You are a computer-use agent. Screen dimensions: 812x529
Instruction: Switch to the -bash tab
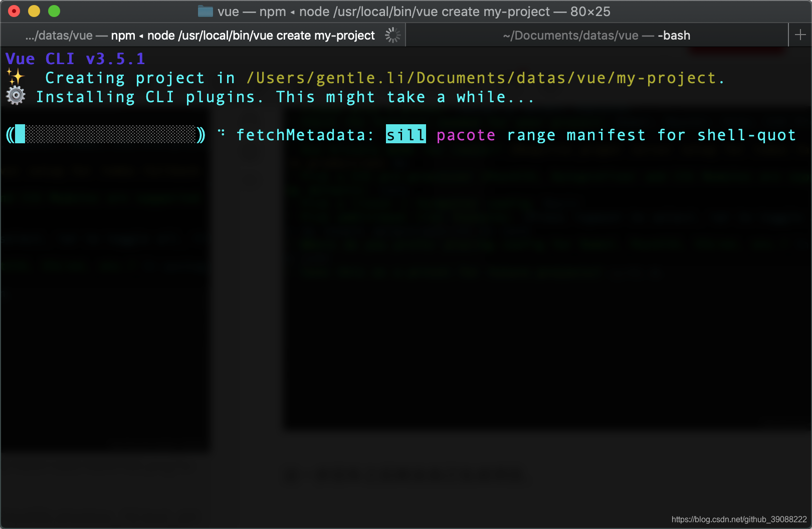coord(596,35)
